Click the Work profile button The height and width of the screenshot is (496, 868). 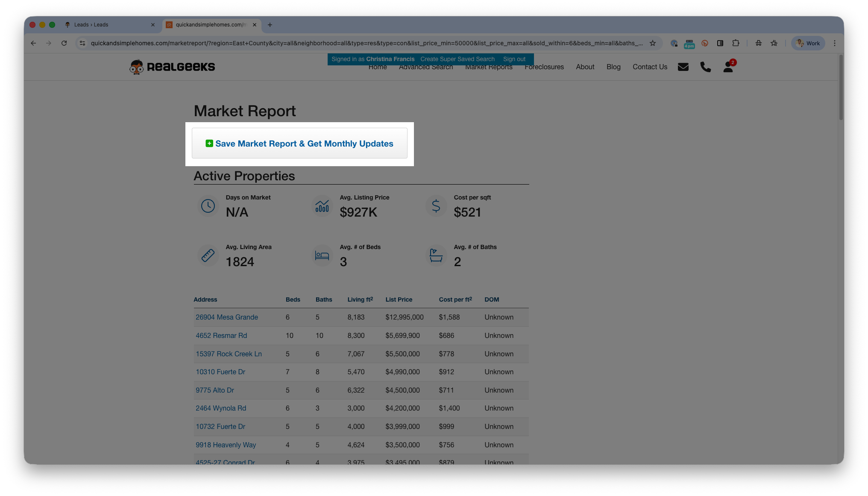coord(808,43)
